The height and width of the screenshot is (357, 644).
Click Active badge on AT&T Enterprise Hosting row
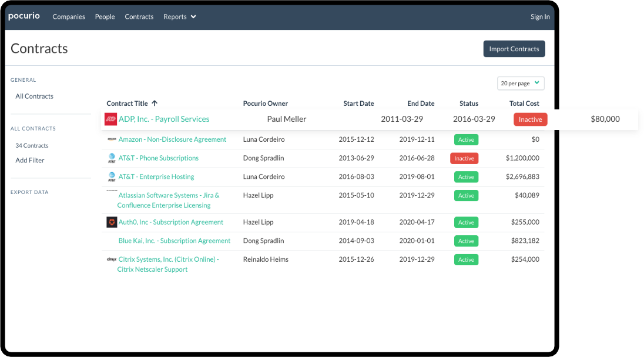pyautogui.click(x=466, y=177)
